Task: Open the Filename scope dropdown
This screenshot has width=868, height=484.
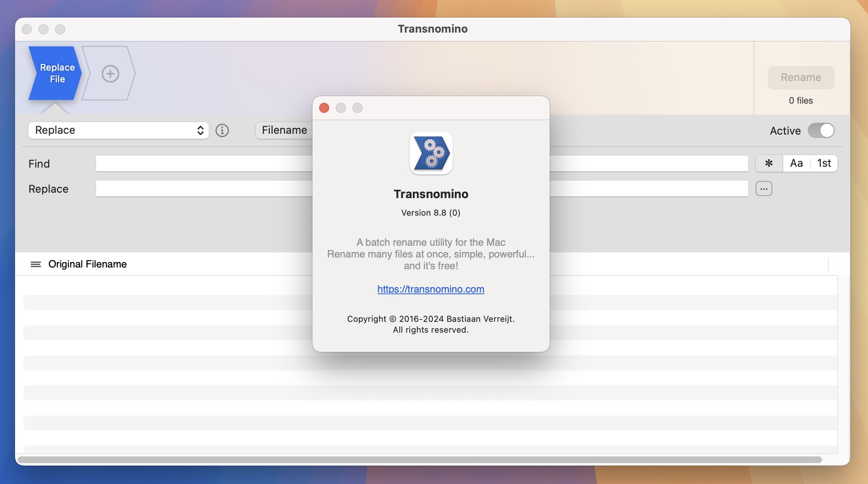Action: pyautogui.click(x=284, y=130)
